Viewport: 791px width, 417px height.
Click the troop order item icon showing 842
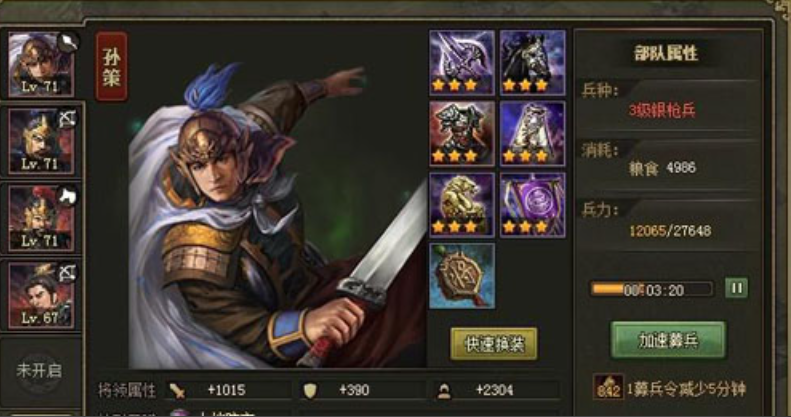(608, 388)
